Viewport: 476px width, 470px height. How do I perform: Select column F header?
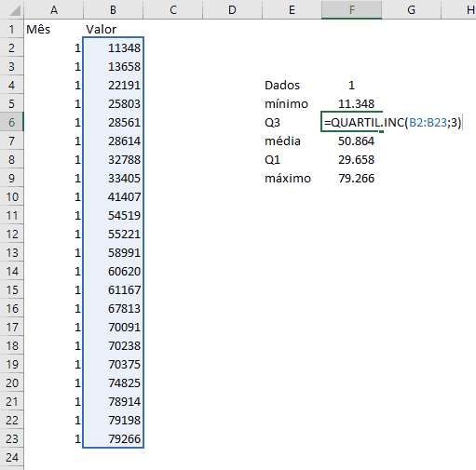[x=351, y=10]
